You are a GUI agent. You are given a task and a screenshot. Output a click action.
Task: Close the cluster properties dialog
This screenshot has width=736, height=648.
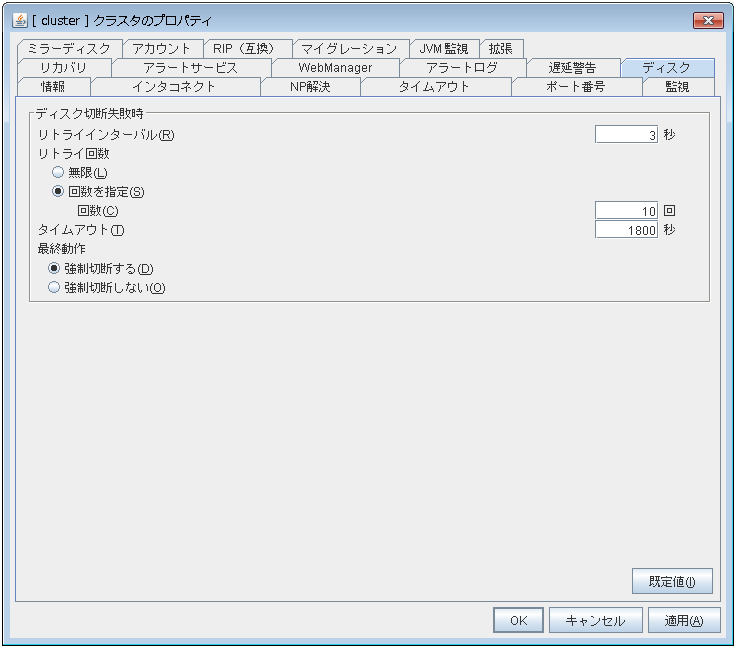707,20
